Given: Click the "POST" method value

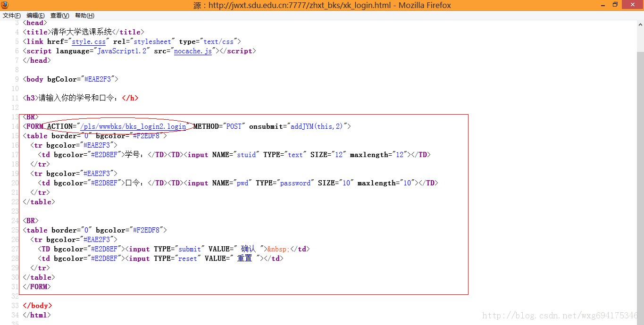Looking at the screenshot, I should coord(234,126).
